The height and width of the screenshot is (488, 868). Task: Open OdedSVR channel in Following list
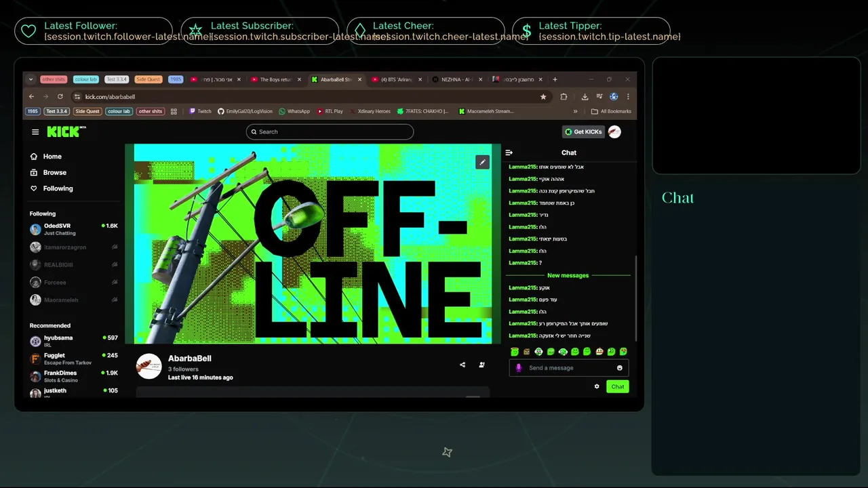pos(74,229)
